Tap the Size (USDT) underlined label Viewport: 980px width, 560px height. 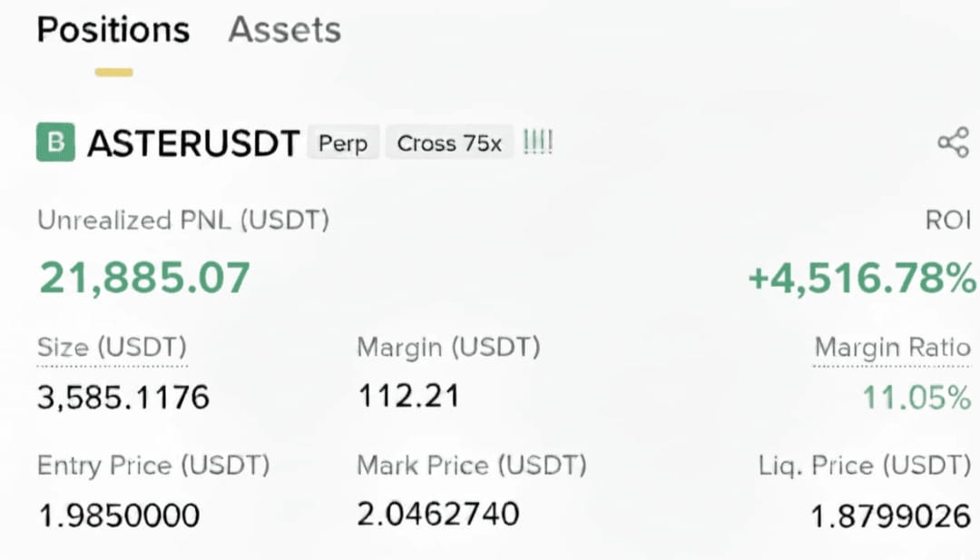112,347
